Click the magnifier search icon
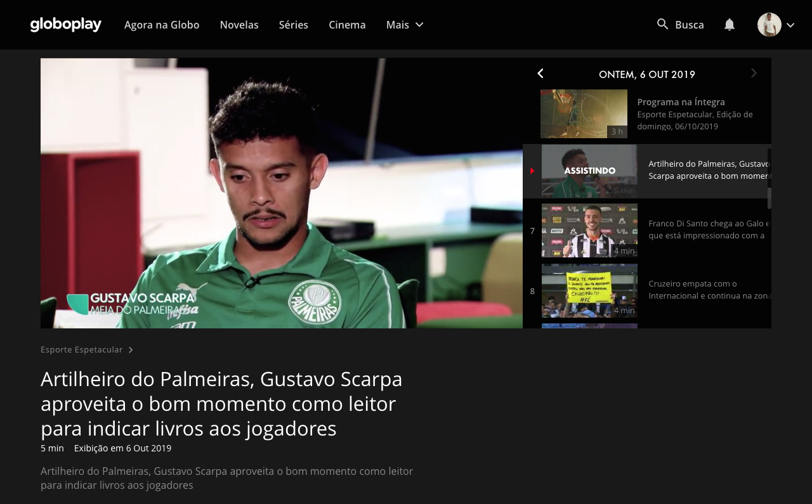This screenshot has width=812, height=504. coord(662,24)
